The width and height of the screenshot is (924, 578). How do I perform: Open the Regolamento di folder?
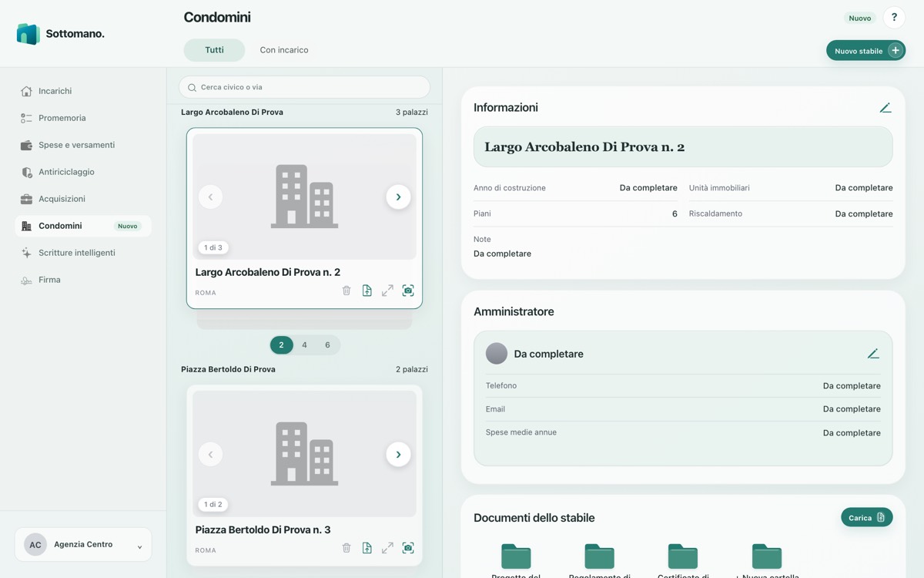point(599,560)
